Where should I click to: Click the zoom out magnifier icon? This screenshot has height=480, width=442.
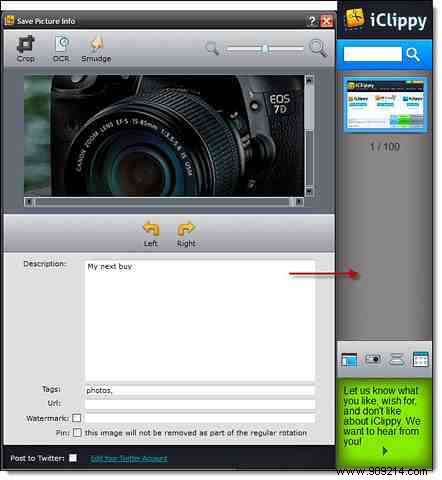coord(212,49)
